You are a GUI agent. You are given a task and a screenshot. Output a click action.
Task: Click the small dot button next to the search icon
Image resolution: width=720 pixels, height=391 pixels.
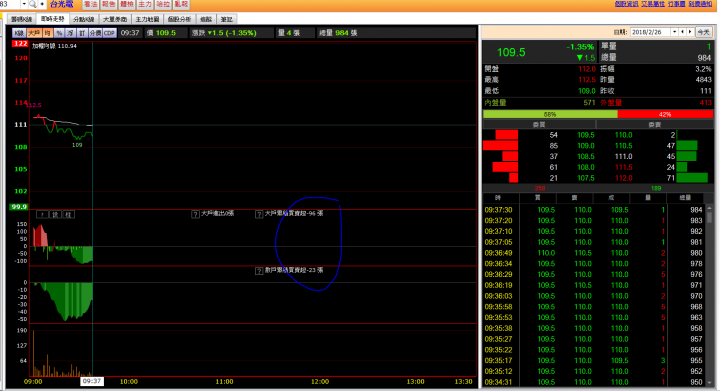42,4
